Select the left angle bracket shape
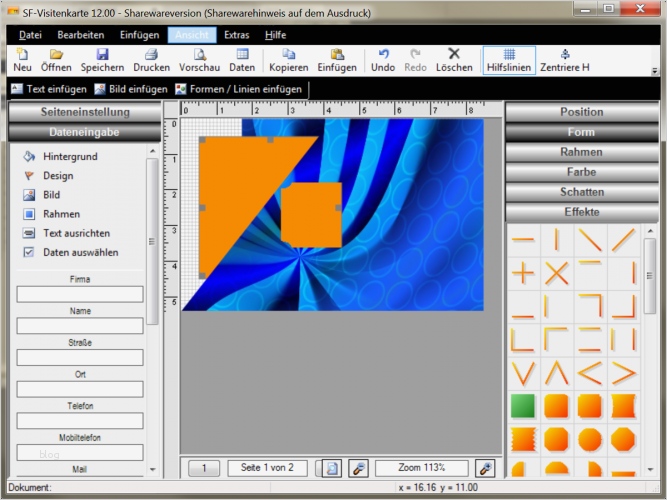667x500 pixels. pyautogui.click(x=590, y=374)
